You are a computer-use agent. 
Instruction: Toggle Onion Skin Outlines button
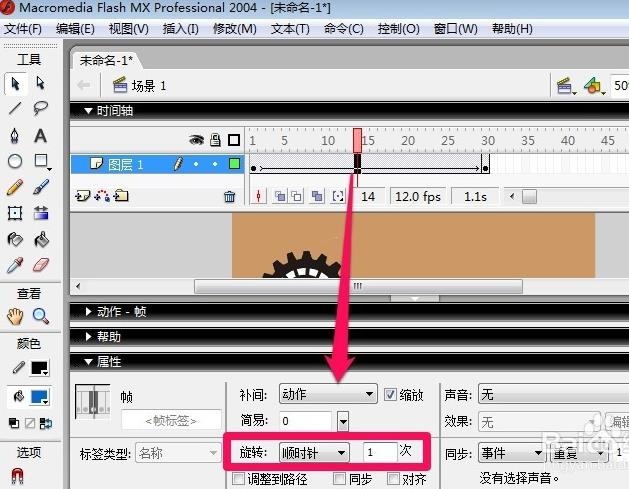[x=296, y=196]
